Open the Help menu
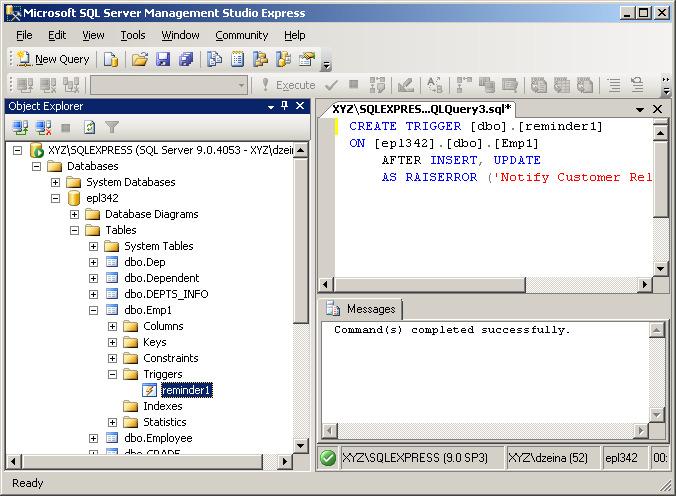 click(x=294, y=35)
